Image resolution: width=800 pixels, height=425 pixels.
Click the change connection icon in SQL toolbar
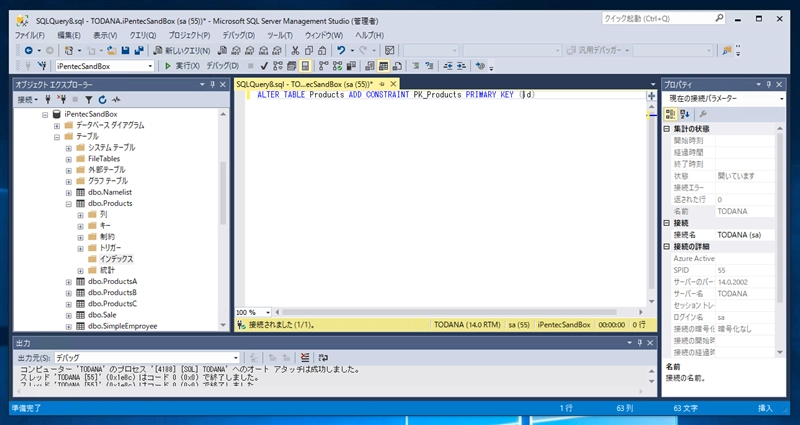pyautogui.click(x=42, y=66)
